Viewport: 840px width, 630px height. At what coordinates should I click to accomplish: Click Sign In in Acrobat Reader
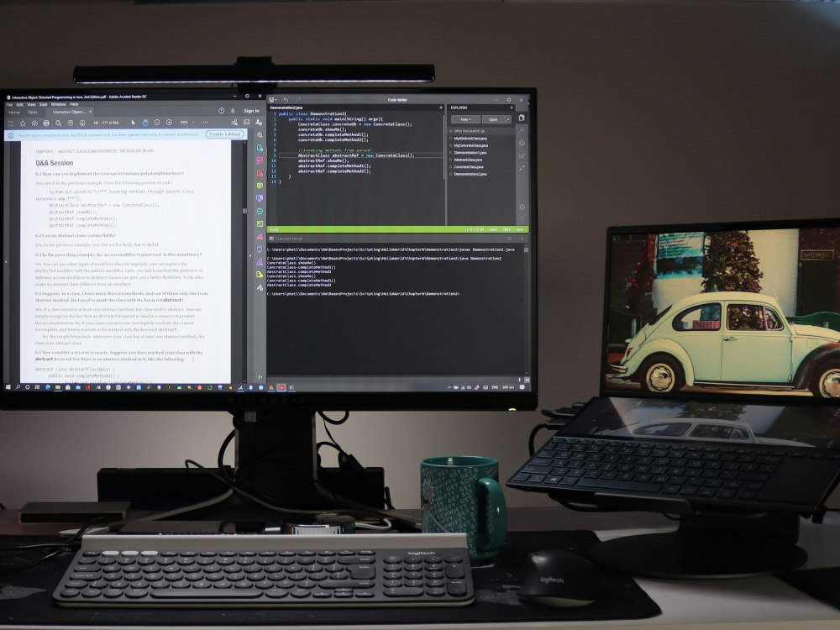251,111
